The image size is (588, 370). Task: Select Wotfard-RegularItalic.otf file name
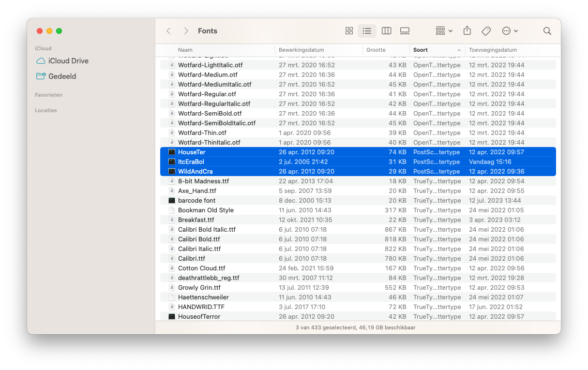pos(214,104)
